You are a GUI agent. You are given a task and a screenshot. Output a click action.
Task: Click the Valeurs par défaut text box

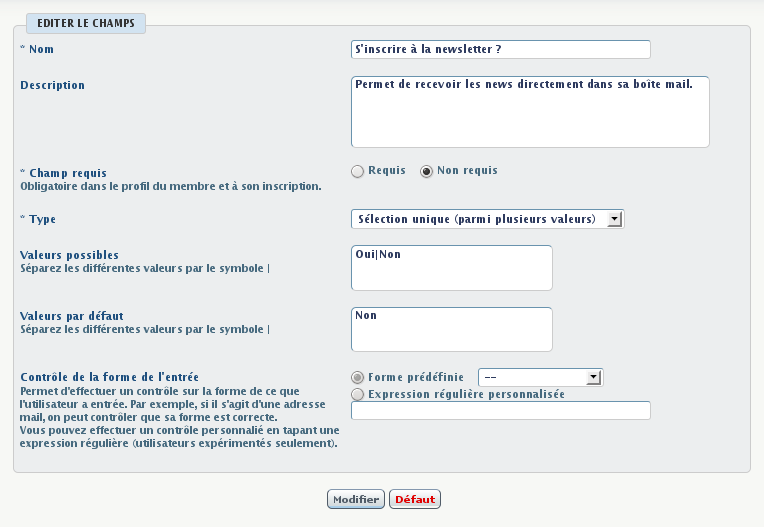click(x=452, y=329)
